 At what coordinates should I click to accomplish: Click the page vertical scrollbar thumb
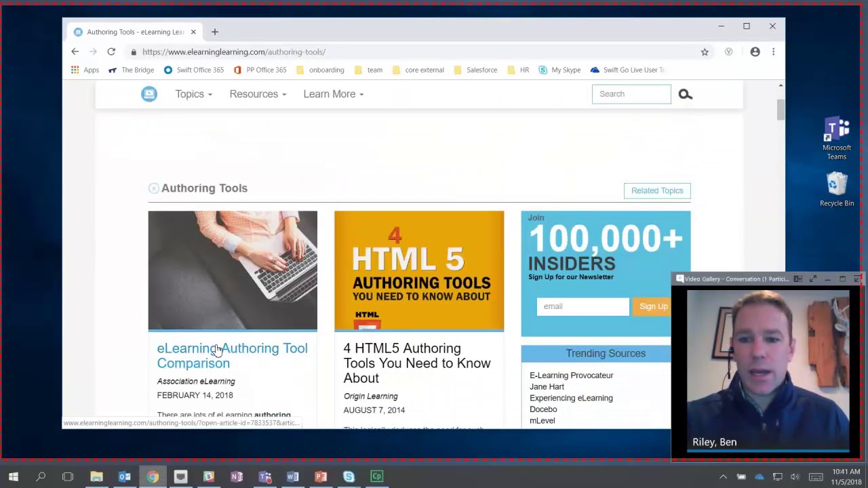(781, 109)
